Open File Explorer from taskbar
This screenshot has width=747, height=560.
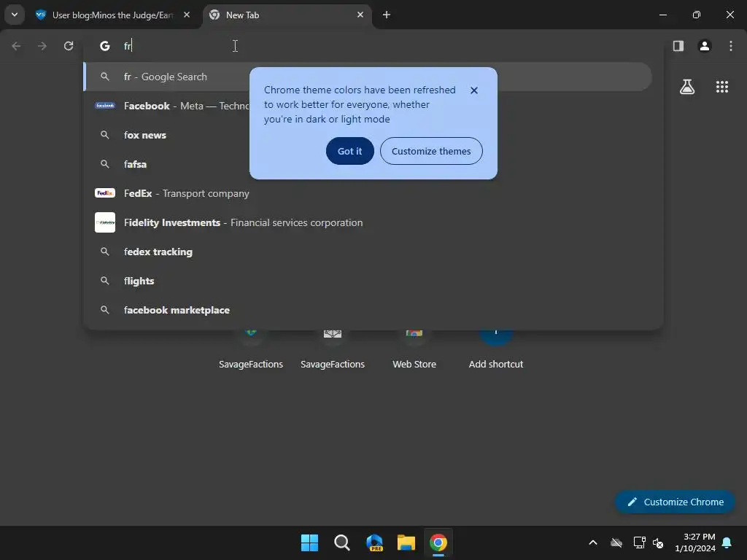tap(406, 542)
